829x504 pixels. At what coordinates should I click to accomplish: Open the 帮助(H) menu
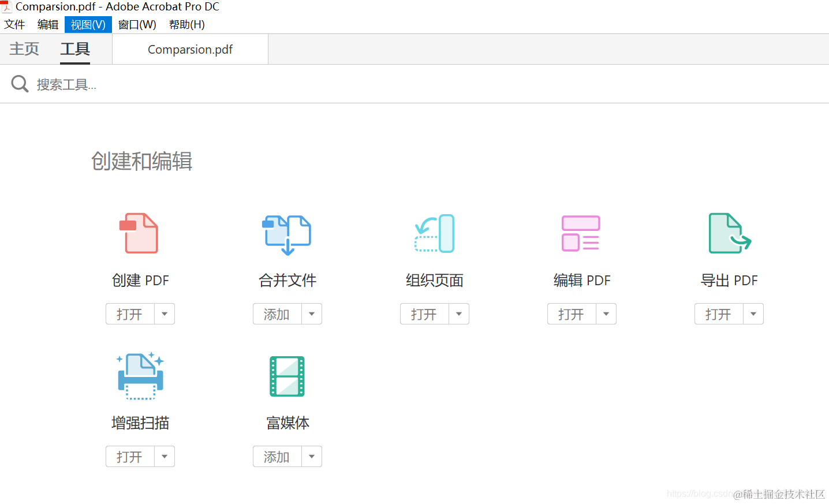(186, 24)
